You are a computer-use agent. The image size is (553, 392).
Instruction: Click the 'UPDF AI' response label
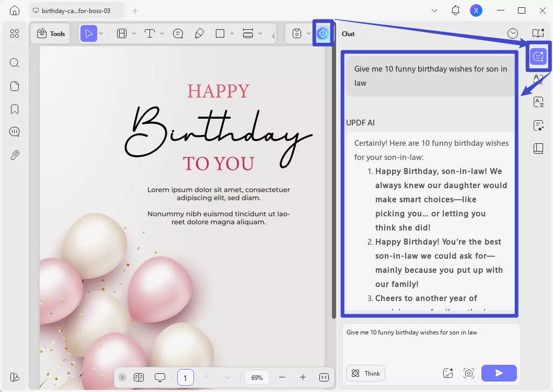pos(361,123)
